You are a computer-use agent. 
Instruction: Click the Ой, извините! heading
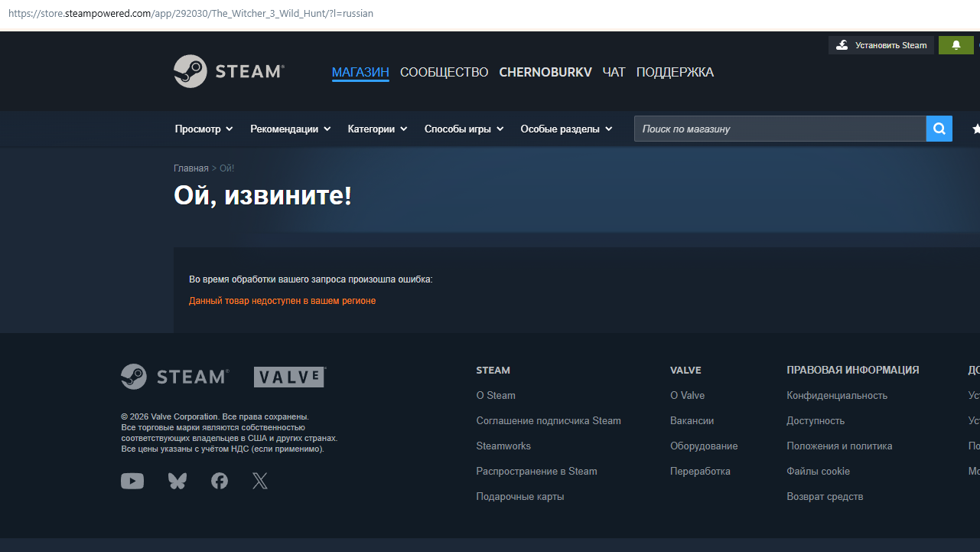(x=263, y=196)
